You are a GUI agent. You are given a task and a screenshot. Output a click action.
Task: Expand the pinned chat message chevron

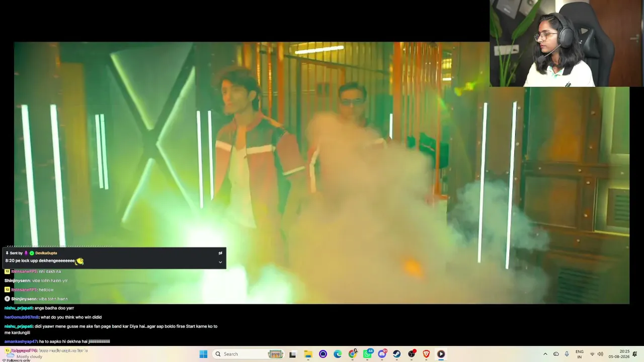click(220, 262)
